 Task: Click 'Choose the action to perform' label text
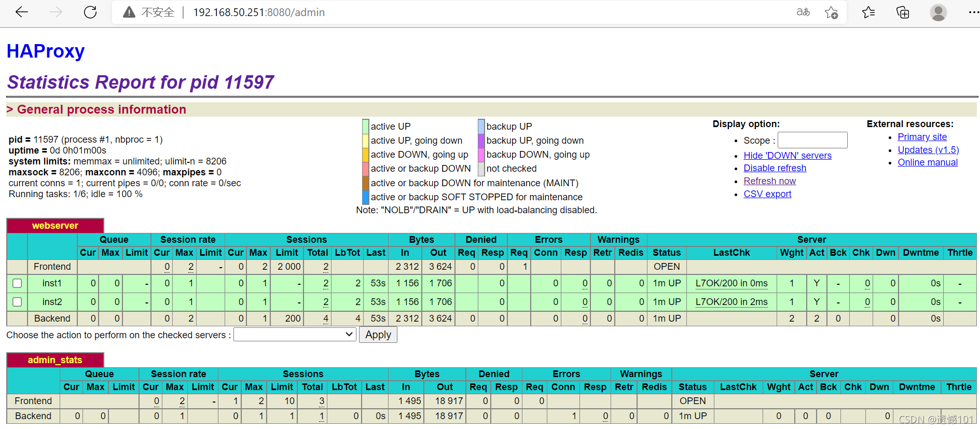118,335
